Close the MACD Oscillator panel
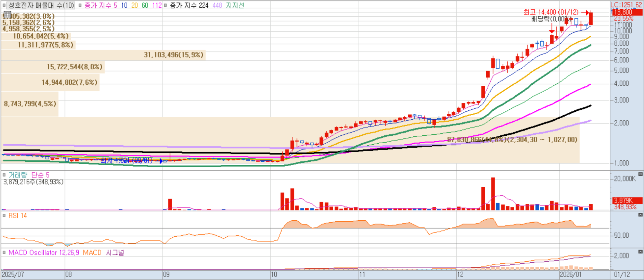This screenshot has height=280, width=644. click(640, 252)
